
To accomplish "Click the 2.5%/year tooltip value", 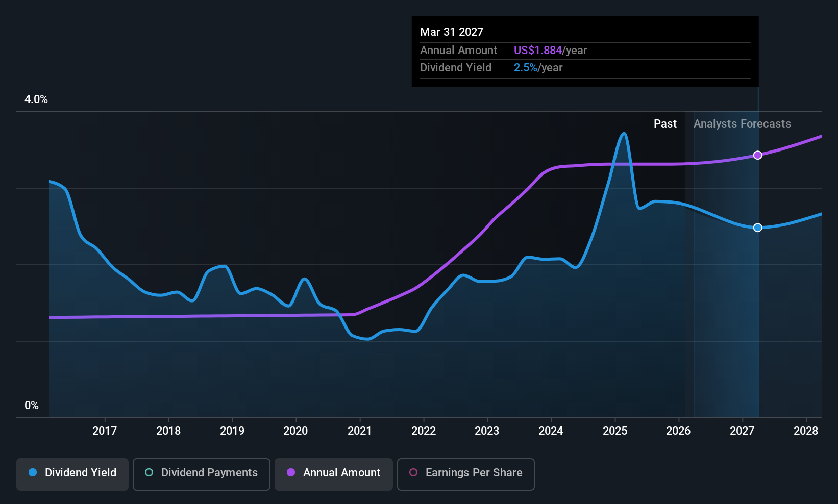I will click(x=538, y=68).
